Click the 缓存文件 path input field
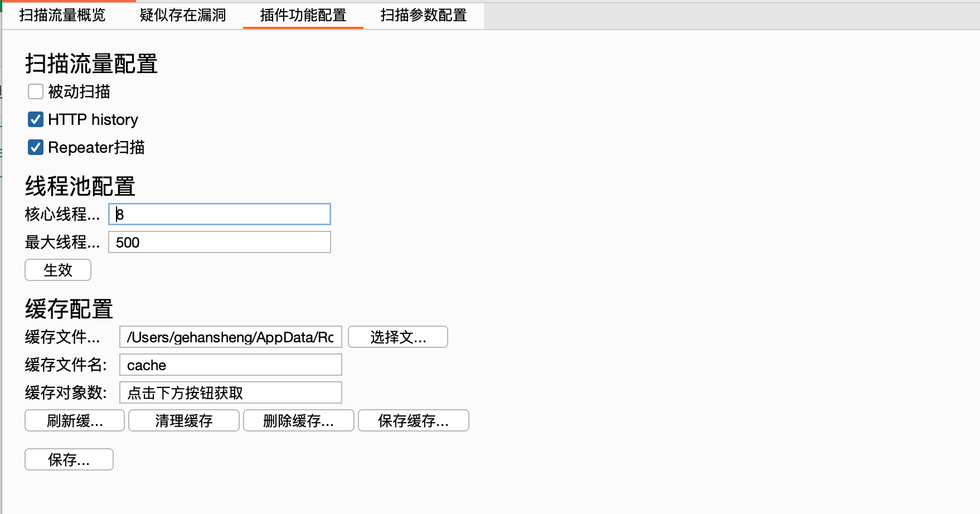 pyautogui.click(x=230, y=337)
